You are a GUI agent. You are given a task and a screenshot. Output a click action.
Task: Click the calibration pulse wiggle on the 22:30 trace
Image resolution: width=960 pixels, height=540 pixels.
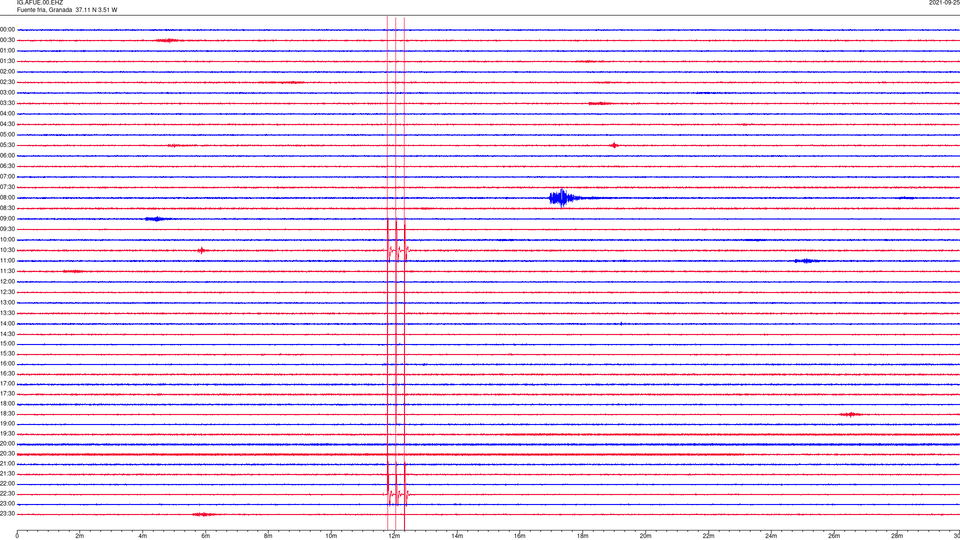(397, 493)
